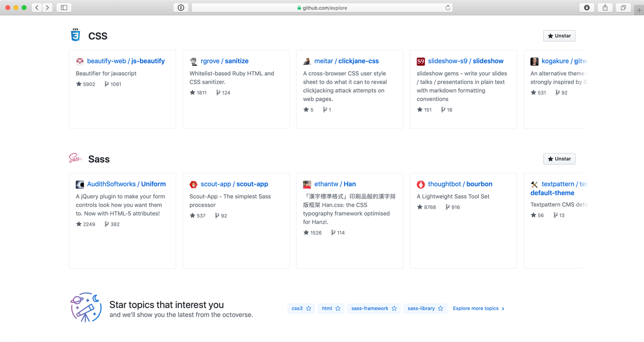Click the CSS topic logo at the top
The height and width of the screenshot is (342, 644).
(x=75, y=35)
